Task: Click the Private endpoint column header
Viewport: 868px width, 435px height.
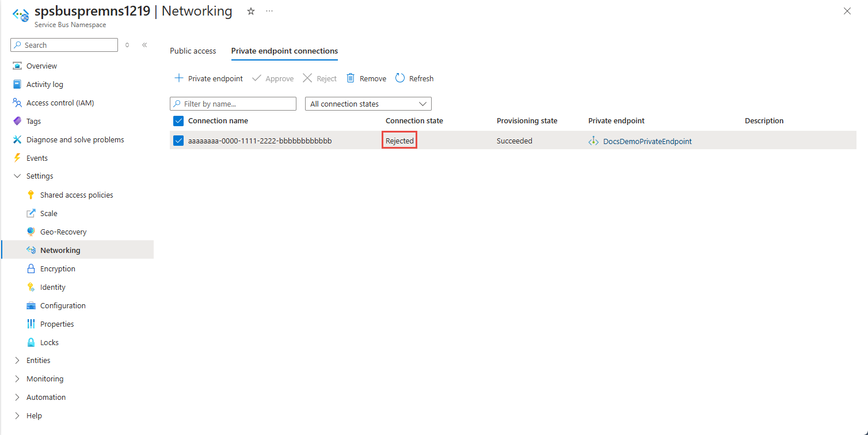Action: pos(616,121)
